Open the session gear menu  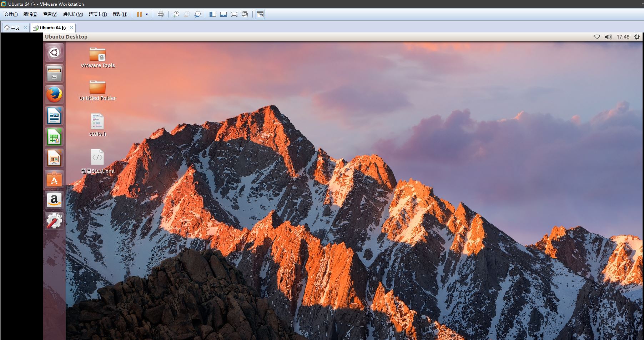point(637,37)
